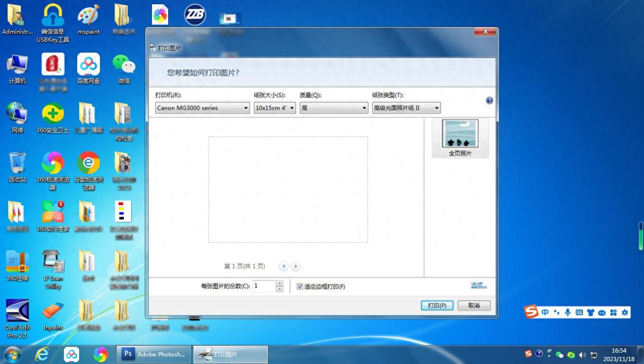Start Inpaint from the desktop
The width and height of the screenshot is (644, 364).
53,310
